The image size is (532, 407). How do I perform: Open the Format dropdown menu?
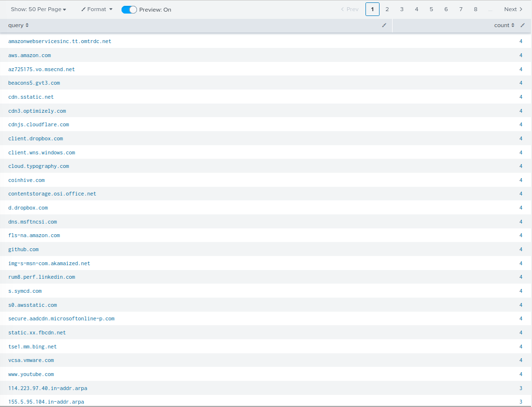97,10
